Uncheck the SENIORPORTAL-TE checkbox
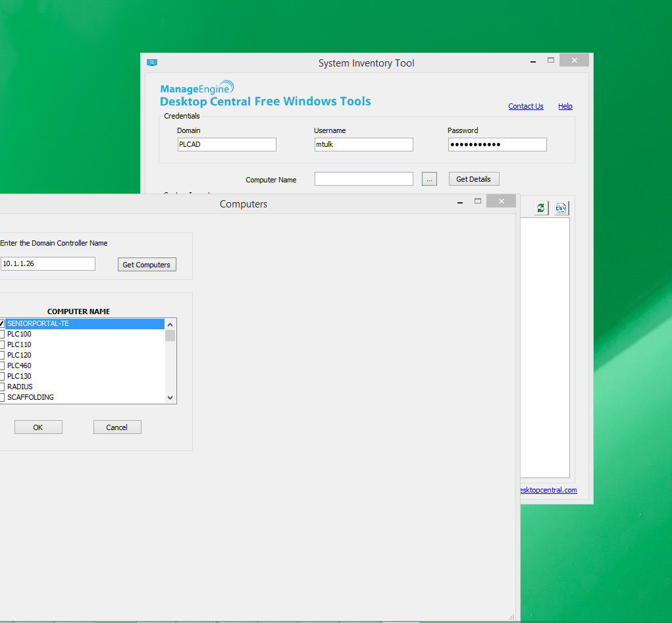Viewport: 672px width, 623px height. [2, 324]
